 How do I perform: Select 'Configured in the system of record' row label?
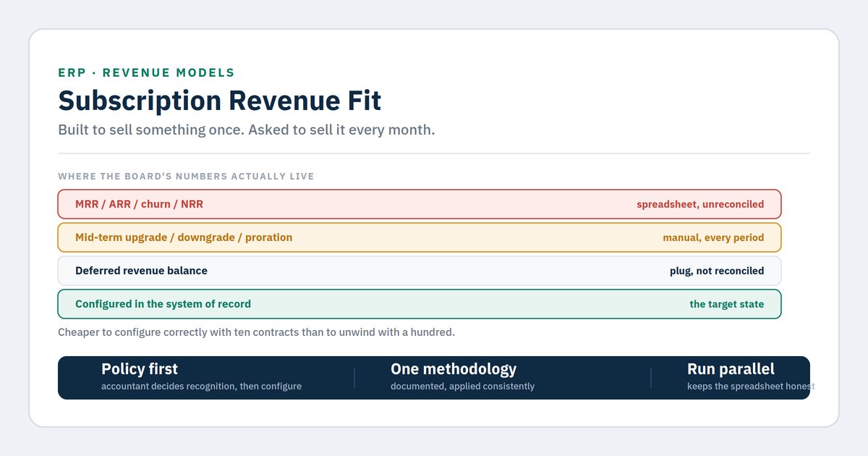point(163,304)
